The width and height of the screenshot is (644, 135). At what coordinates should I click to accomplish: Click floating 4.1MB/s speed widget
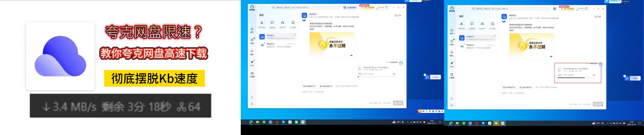tap(433, 77)
